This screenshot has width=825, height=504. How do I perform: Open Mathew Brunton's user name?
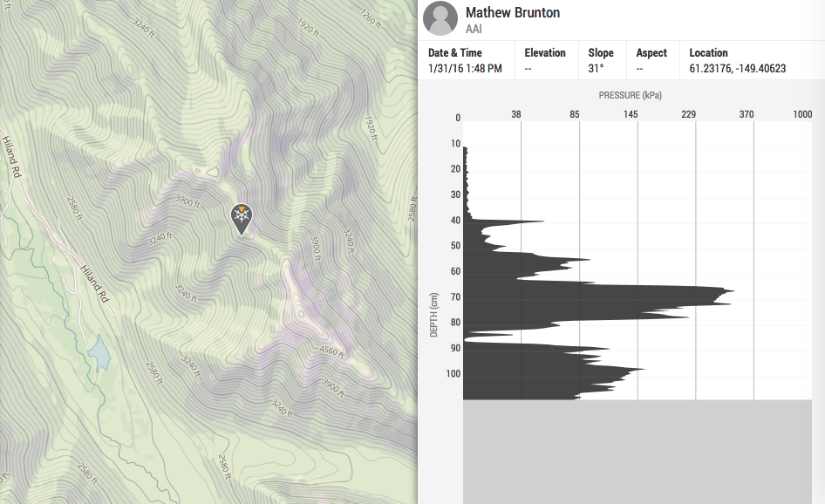[513, 12]
